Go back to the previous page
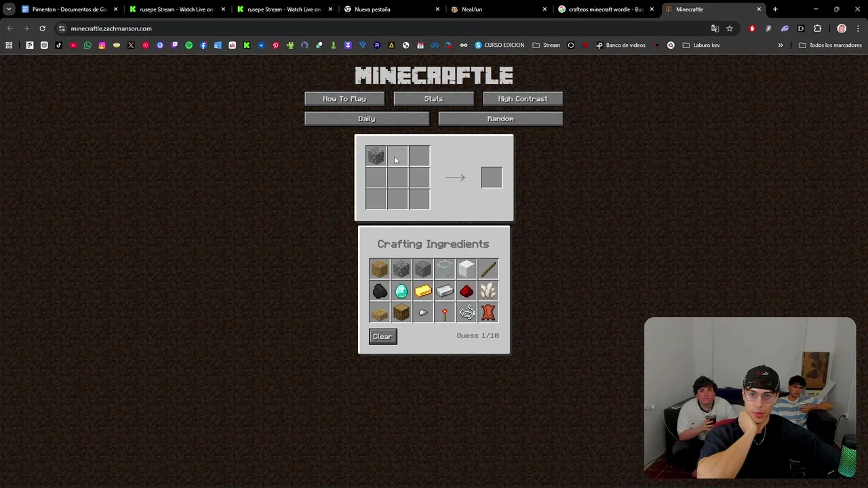Screen dimensions: 868x488 pos(9,28)
